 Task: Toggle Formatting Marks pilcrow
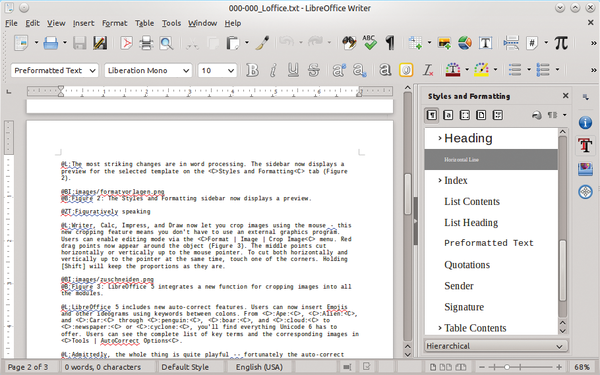(390, 43)
